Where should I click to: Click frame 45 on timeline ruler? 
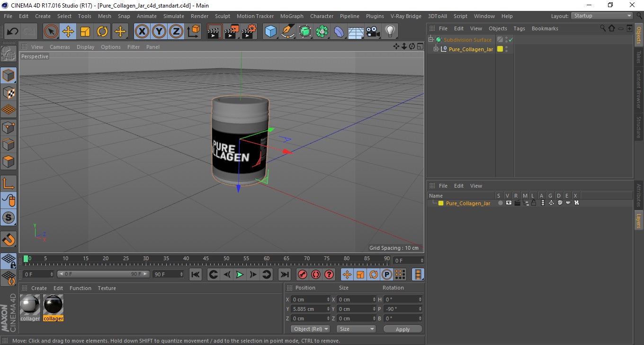pyautogui.click(x=206, y=259)
